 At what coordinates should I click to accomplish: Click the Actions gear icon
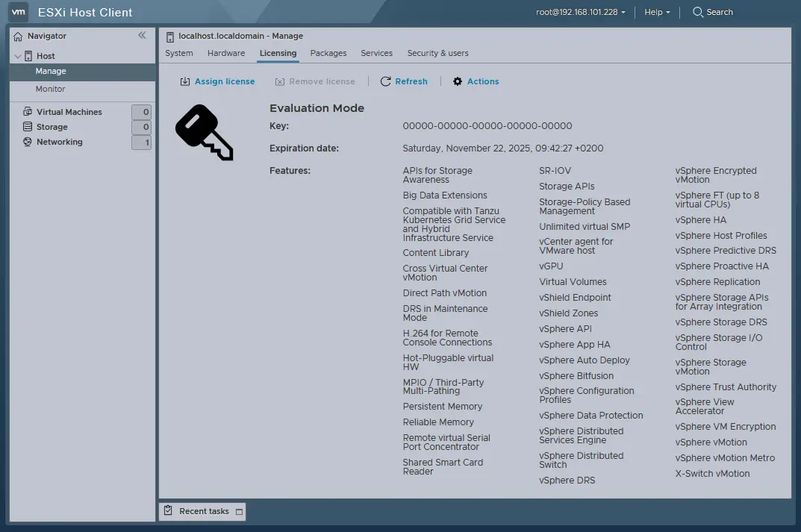coord(458,81)
